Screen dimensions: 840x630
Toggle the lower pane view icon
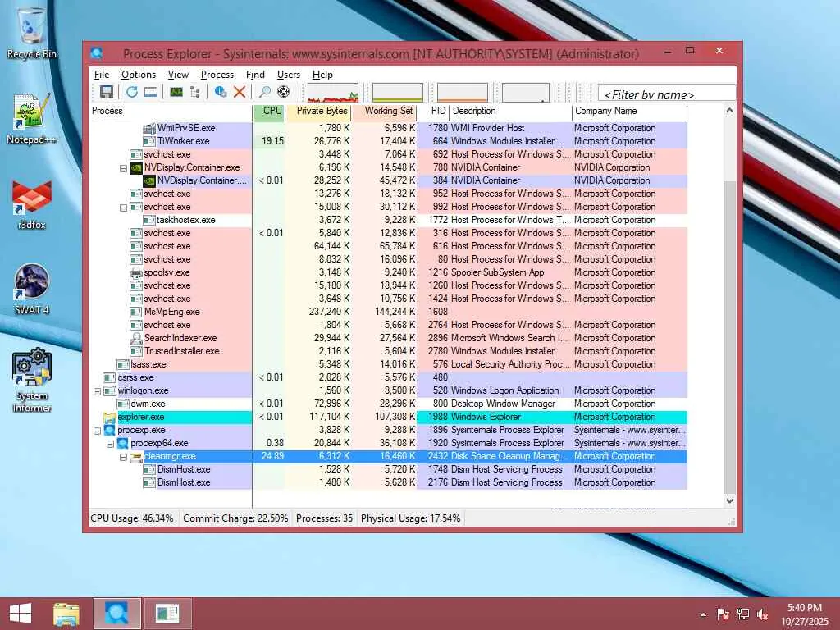[151, 92]
